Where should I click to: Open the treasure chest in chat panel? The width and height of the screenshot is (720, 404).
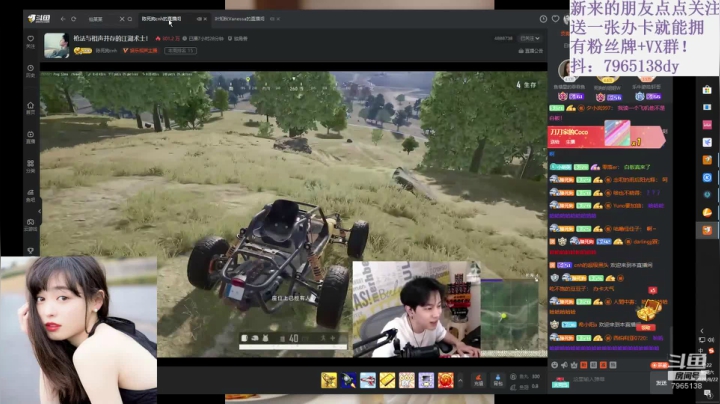(x=649, y=310)
